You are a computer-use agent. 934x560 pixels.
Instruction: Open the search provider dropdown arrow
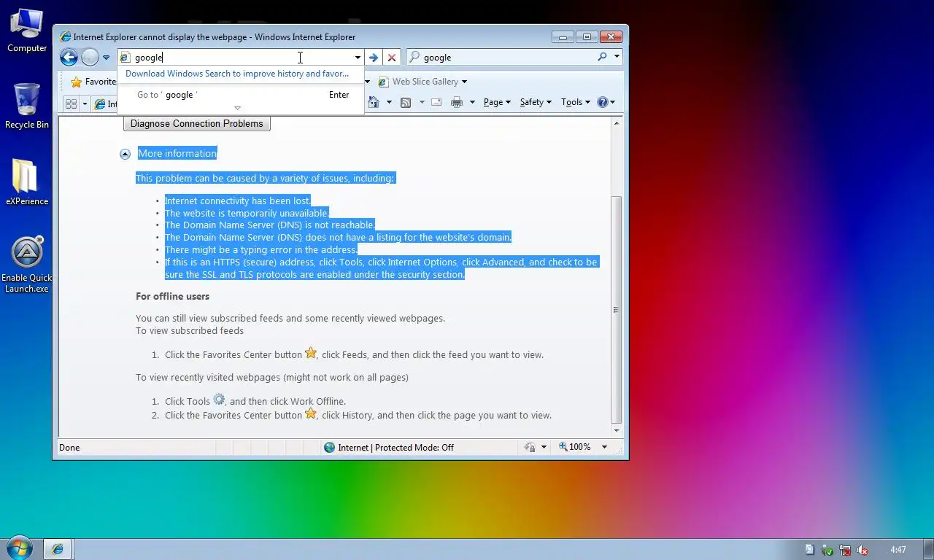(617, 57)
